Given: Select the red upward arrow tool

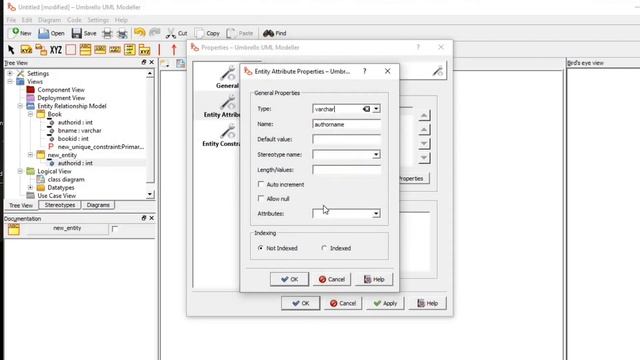Looking at the screenshot, I should [x=174, y=50].
